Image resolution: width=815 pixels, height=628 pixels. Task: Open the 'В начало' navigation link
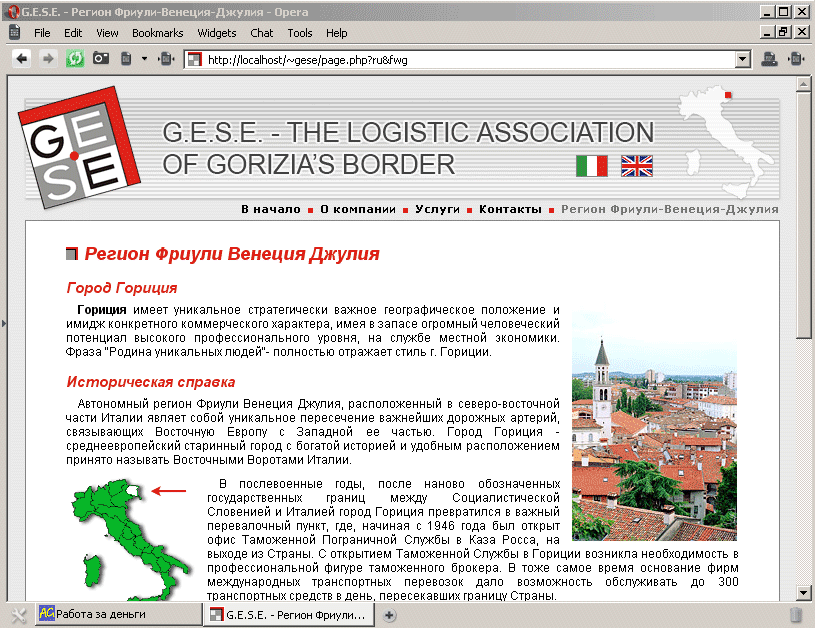(x=271, y=210)
